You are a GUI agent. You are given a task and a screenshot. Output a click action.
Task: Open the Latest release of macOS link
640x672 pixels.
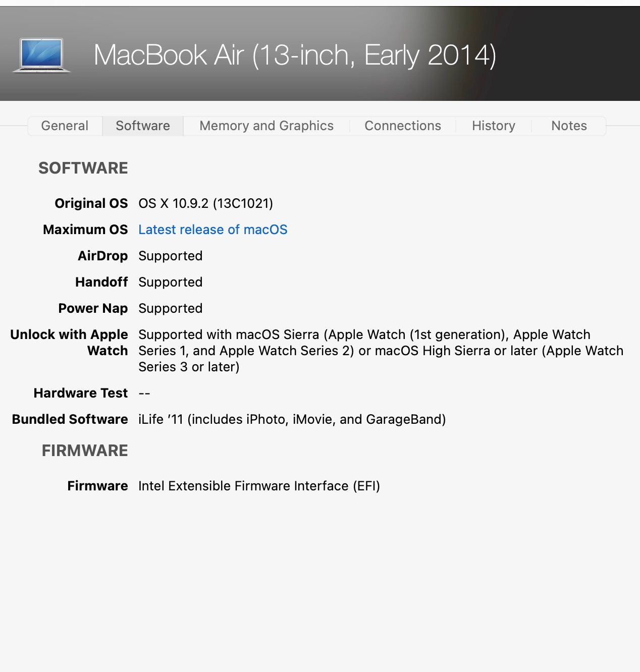pos(213,230)
